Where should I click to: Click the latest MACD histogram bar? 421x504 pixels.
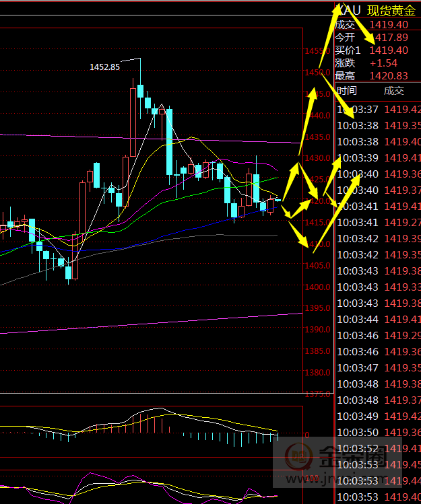click(278, 437)
